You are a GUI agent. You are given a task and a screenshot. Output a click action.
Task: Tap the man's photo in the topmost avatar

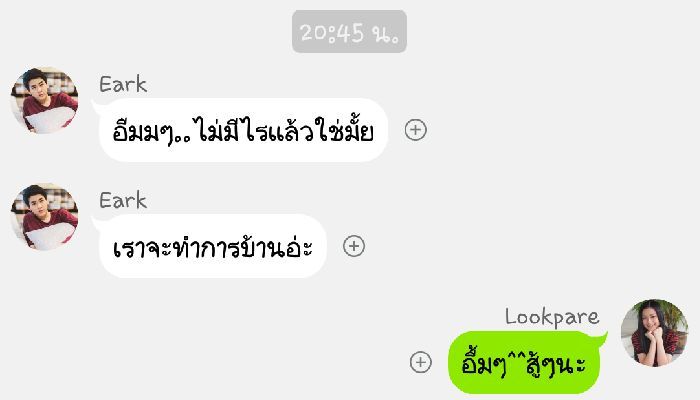pyautogui.click(x=44, y=100)
